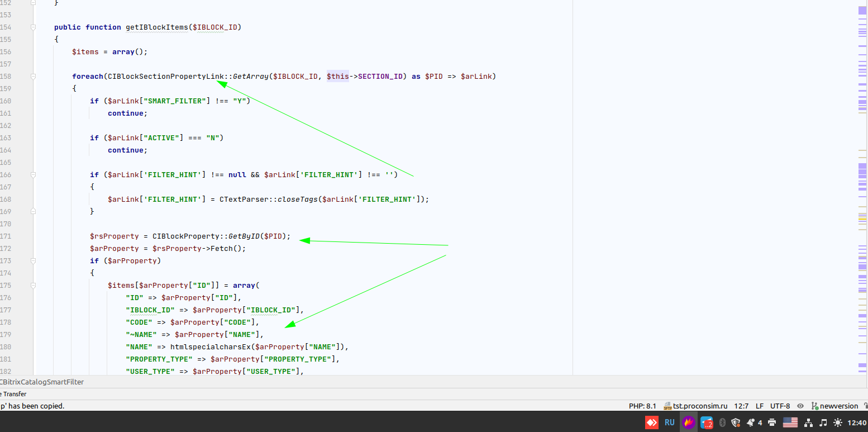Click the "IBLOCK_ID" key on line 177
Viewport: 868px width, 432px height.
pyautogui.click(x=150, y=310)
